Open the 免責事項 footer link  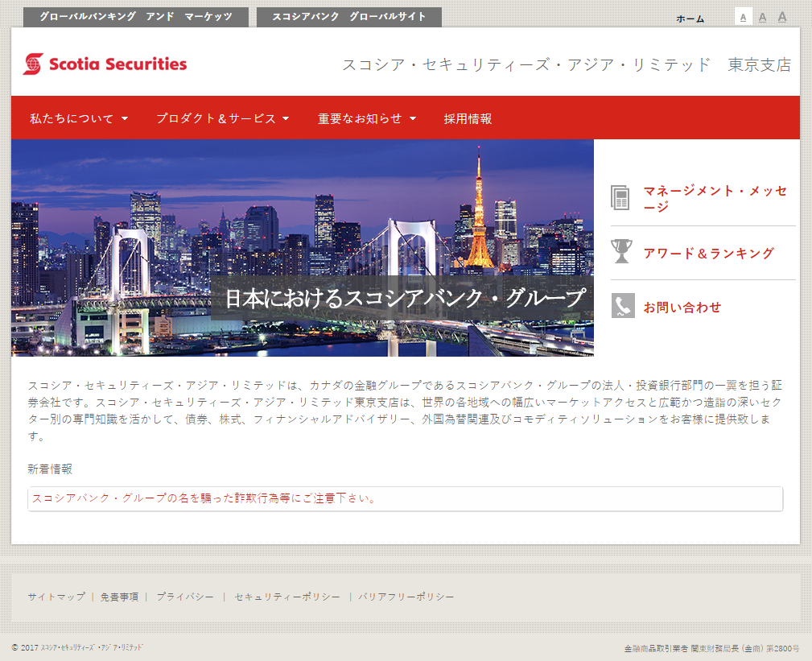(x=120, y=597)
